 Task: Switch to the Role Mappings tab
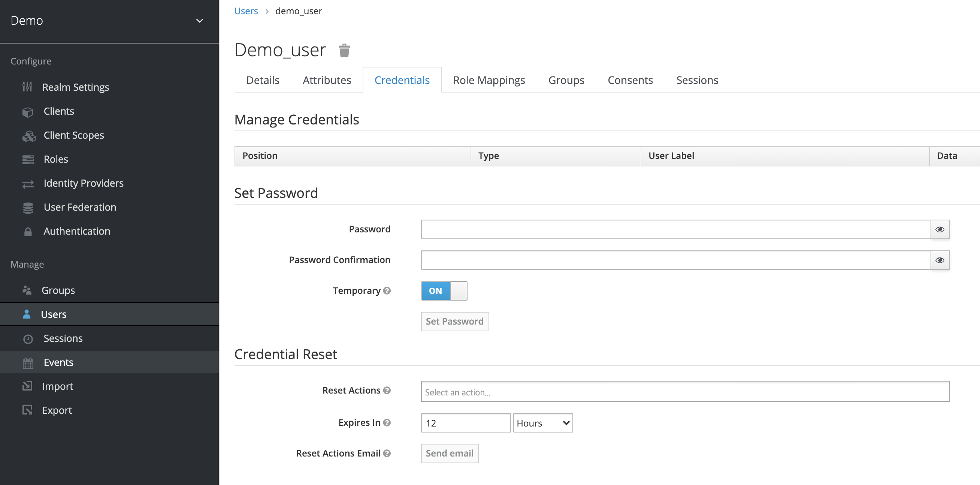489,80
